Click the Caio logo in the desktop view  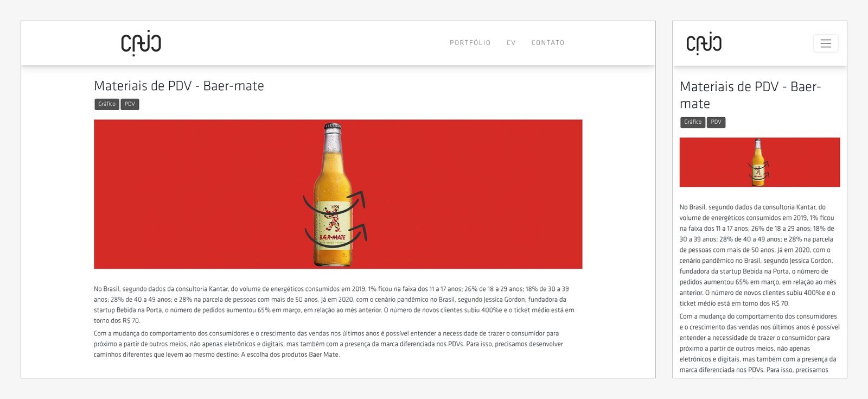(x=141, y=43)
